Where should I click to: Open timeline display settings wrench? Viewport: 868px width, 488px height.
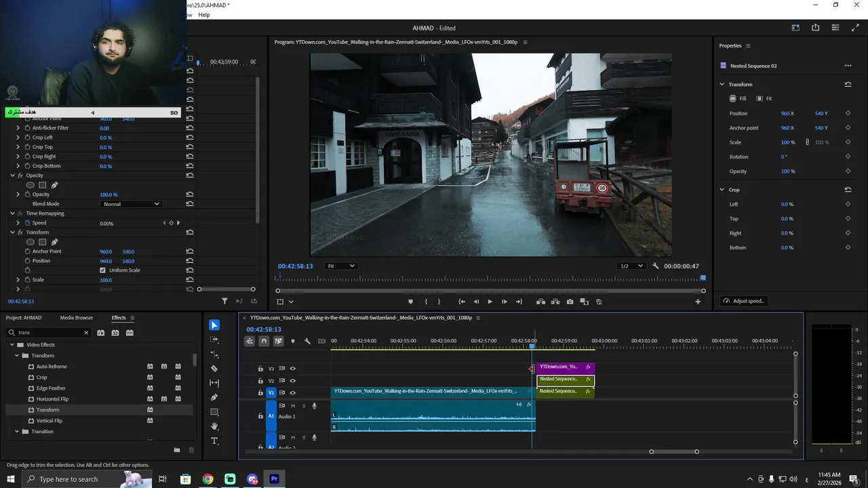click(x=307, y=341)
